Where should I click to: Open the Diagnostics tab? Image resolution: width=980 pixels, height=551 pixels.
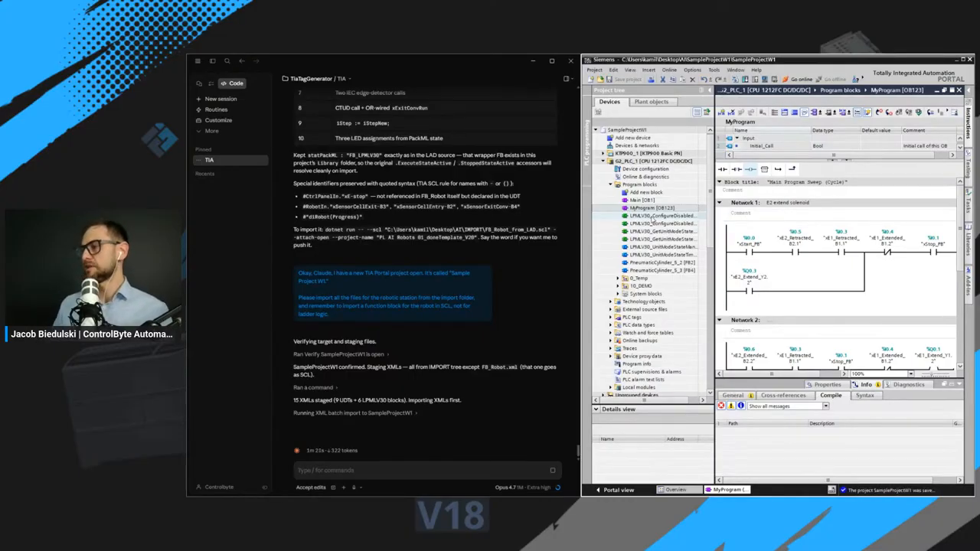point(909,384)
